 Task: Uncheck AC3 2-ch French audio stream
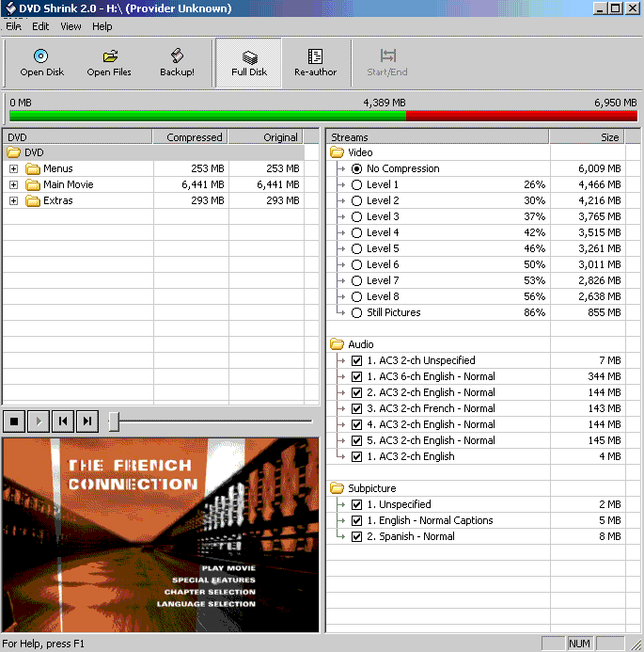coord(356,408)
